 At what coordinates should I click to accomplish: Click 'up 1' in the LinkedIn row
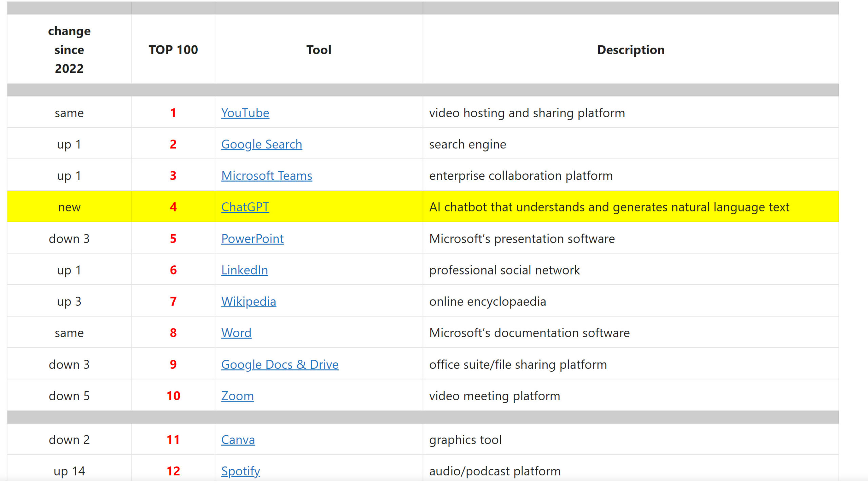click(69, 270)
